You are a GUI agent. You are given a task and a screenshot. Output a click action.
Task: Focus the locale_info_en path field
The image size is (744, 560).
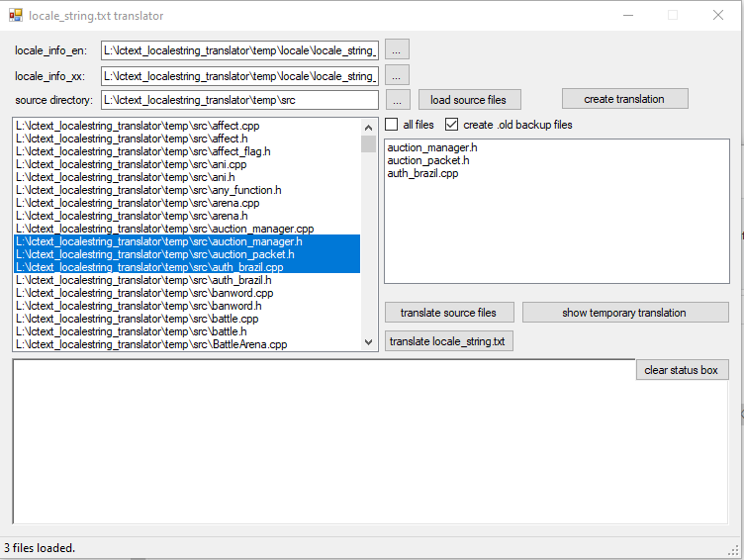coord(239,50)
